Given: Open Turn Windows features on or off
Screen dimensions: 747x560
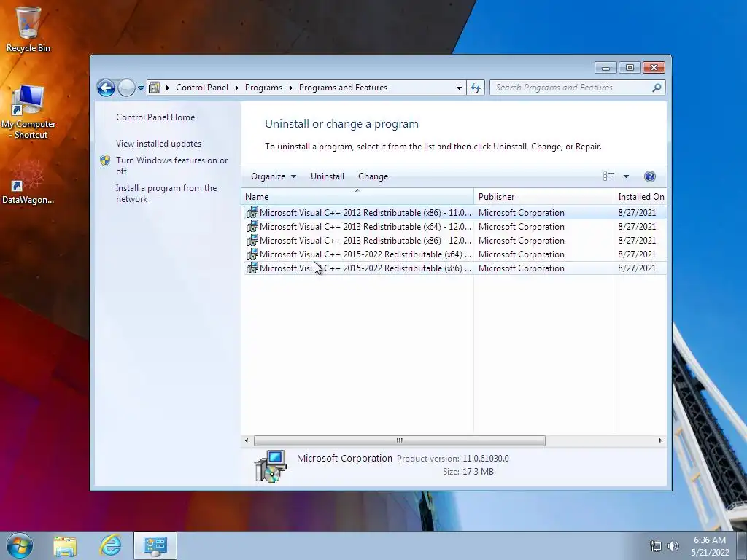Looking at the screenshot, I should pyautogui.click(x=172, y=166).
